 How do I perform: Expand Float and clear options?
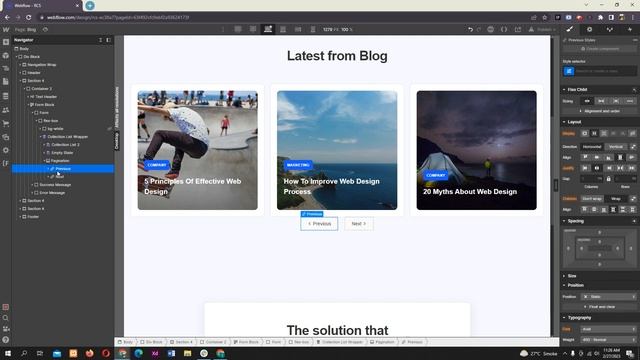click(x=600, y=307)
